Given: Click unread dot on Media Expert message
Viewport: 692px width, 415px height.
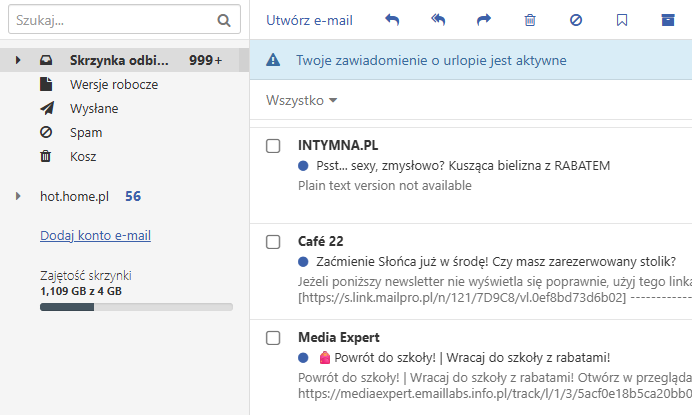Looking at the screenshot, I should coord(303,358).
